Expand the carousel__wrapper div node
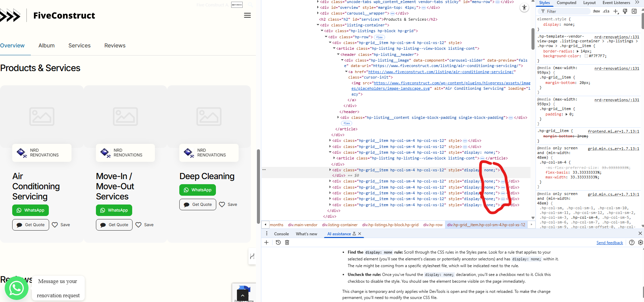Screen dimensions: 644x302 coord(318,13)
